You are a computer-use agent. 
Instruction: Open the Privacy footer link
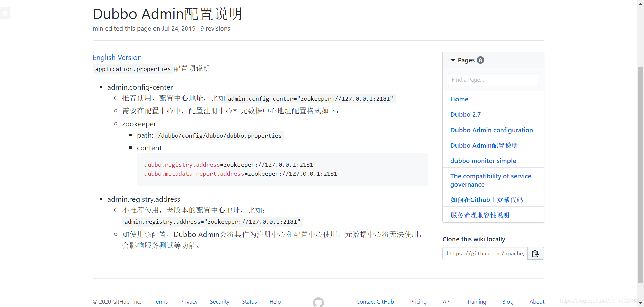[x=189, y=302]
